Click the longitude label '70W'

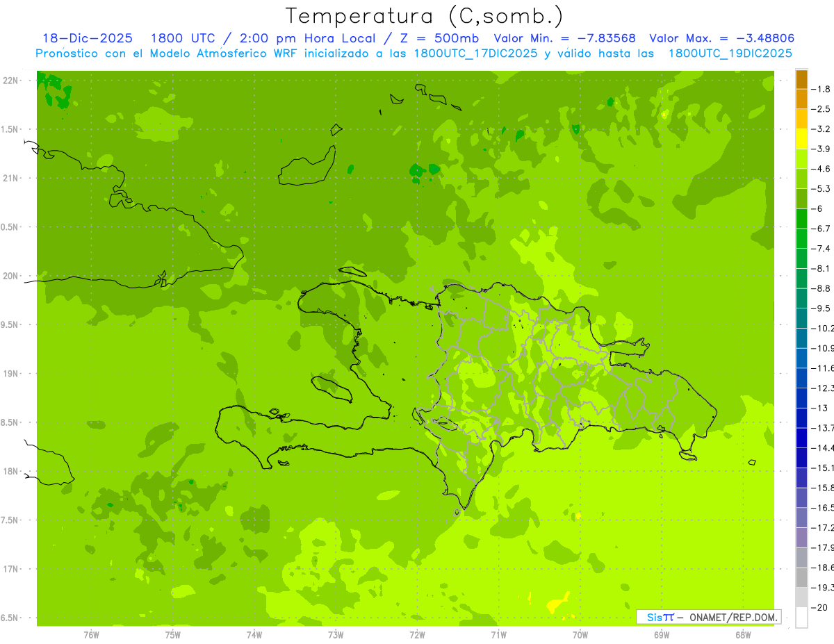click(580, 635)
